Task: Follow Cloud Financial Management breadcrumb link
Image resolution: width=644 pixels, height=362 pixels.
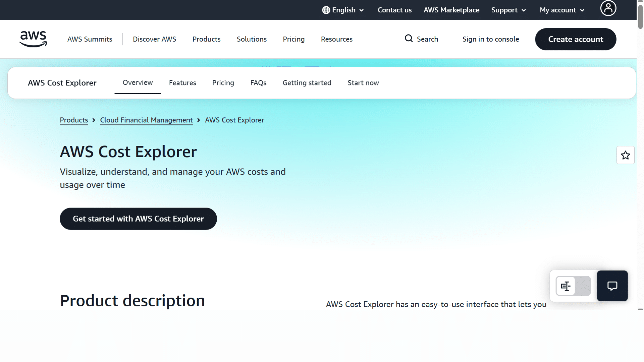Action: pyautogui.click(x=146, y=120)
